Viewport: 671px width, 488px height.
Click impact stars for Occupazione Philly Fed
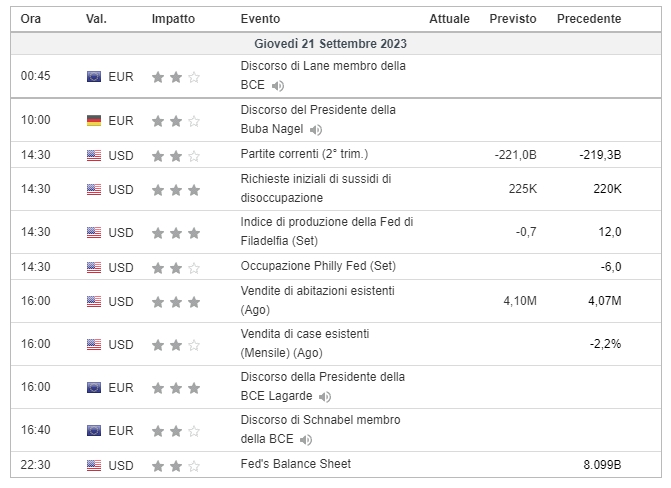(176, 268)
